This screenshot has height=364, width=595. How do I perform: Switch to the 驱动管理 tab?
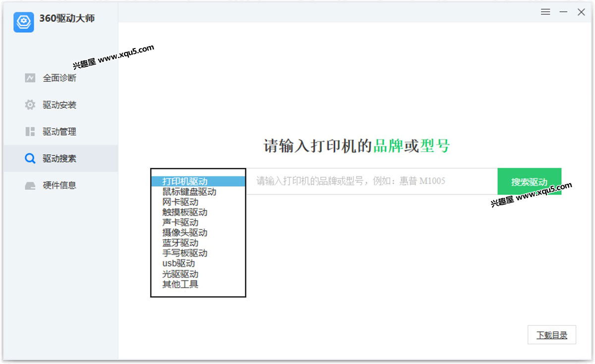pos(60,132)
